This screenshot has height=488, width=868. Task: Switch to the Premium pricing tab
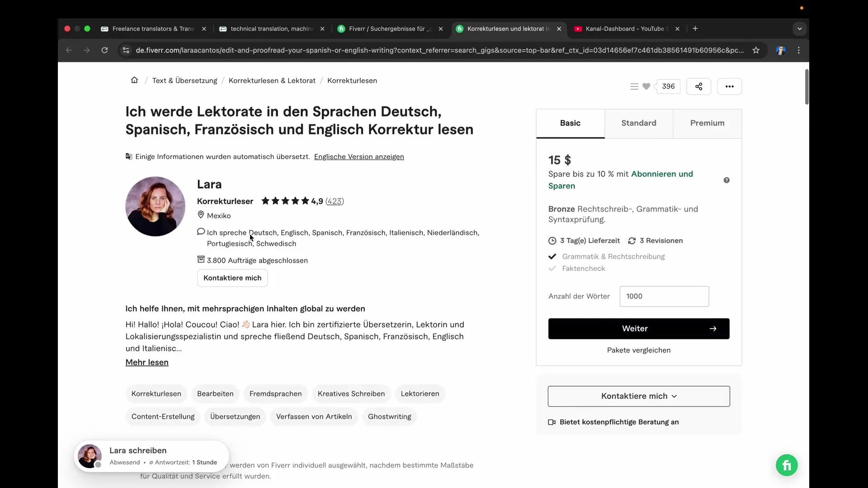pyautogui.click(x=707, y=123)
